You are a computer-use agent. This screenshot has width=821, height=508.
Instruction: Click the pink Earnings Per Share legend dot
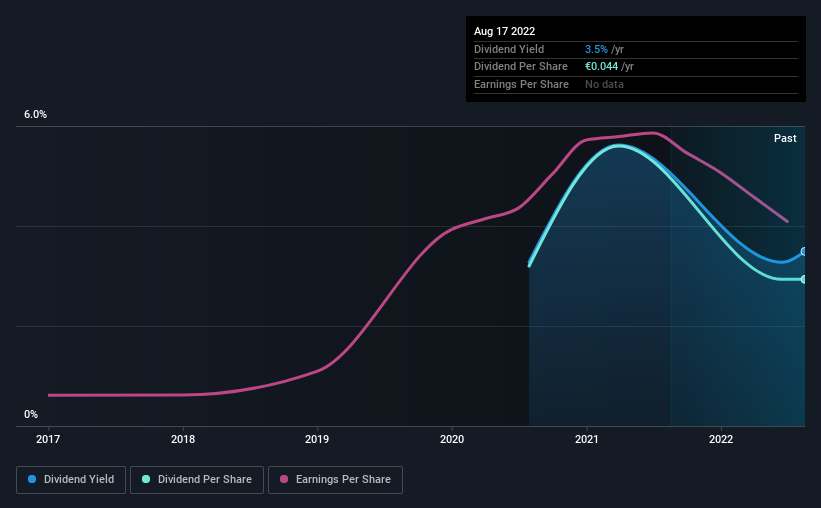(x=284, y=479)
